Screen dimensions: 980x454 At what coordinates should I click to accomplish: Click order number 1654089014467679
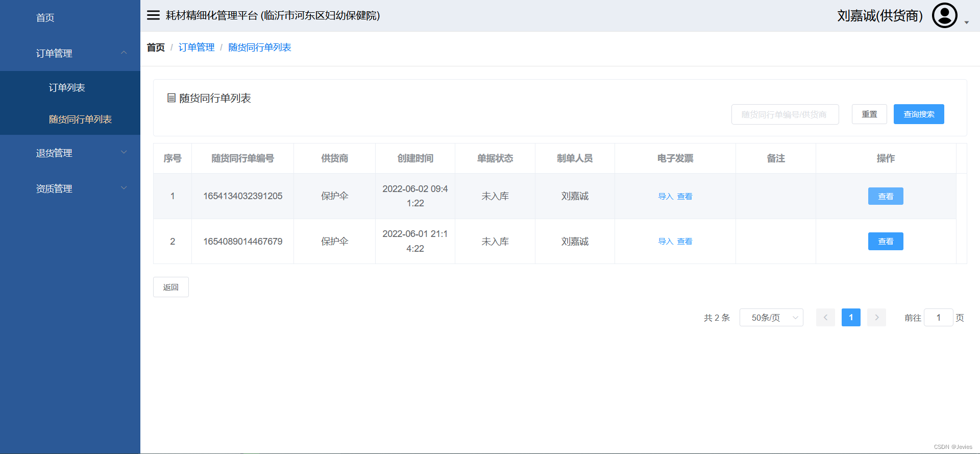click(243, 242)
